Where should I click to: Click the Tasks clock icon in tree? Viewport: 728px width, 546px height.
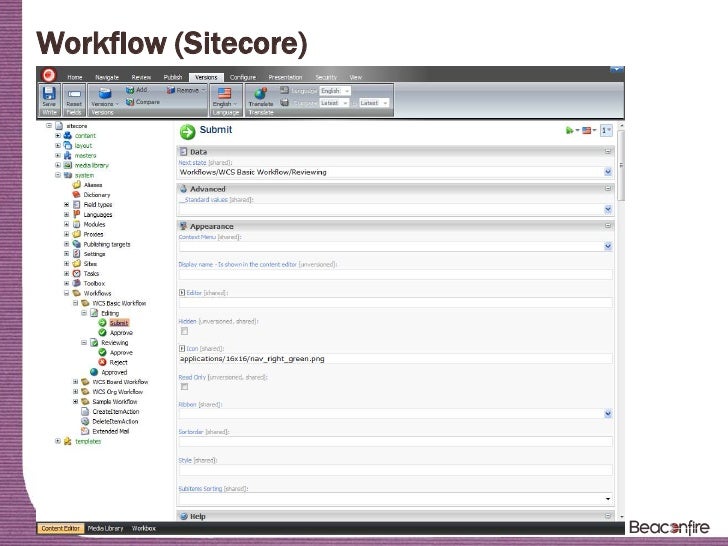point(77,273)
